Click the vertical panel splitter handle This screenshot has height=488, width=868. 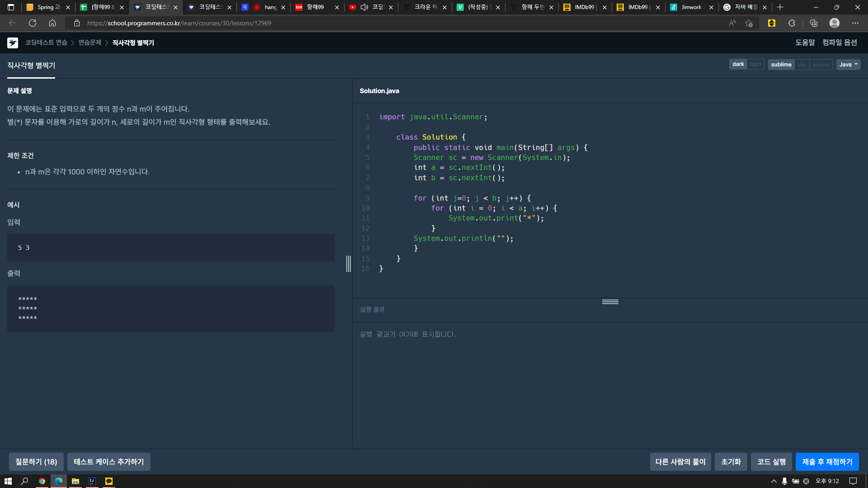click(349, 264)
